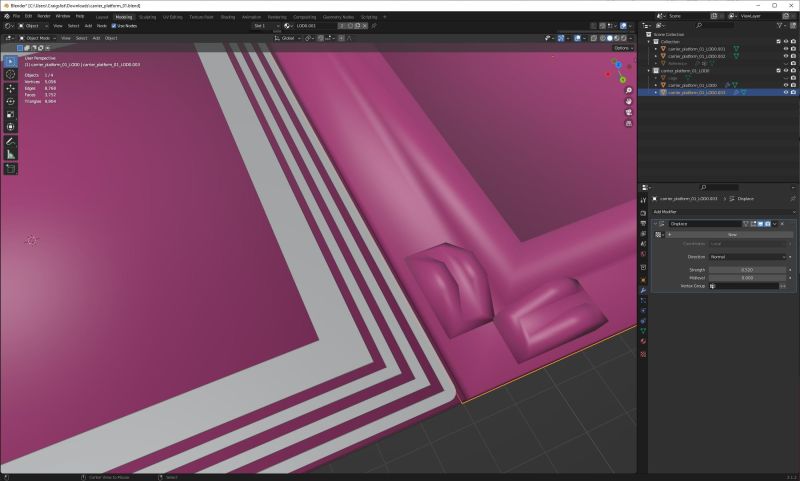Select the Rotate tool
800x481 pixels.
(x=10, y=102)
